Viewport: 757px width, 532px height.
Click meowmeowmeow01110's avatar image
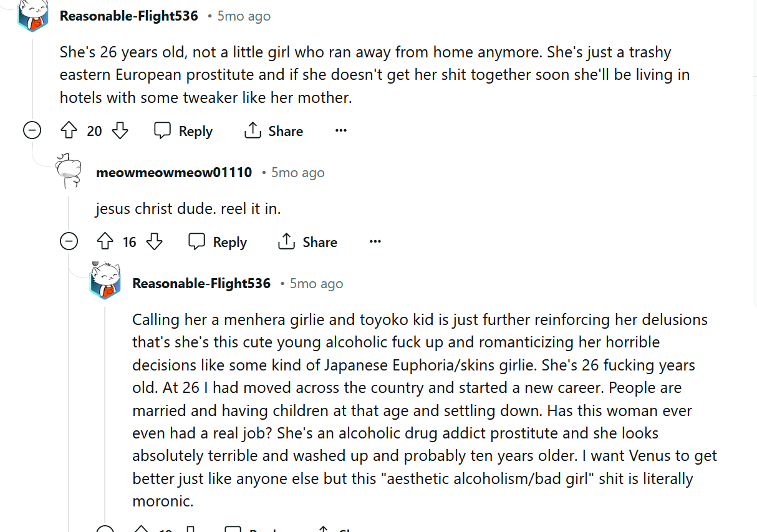[x=69, y=171]
